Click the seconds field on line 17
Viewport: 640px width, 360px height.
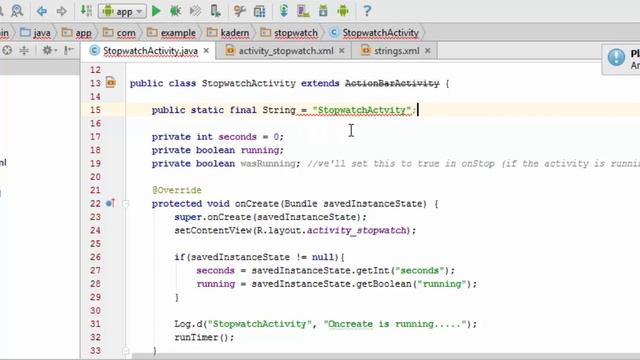pyautogui.click(x=237, y=137)
